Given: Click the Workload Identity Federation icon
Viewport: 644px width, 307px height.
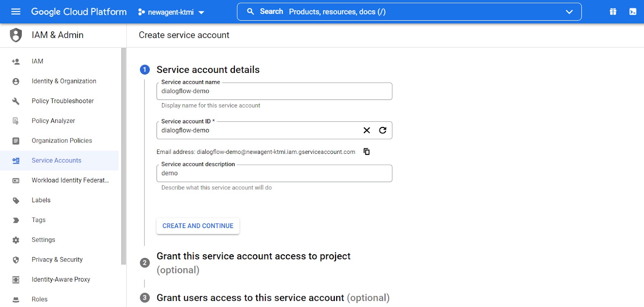Looking at the screenshot, I should [16, 180].
